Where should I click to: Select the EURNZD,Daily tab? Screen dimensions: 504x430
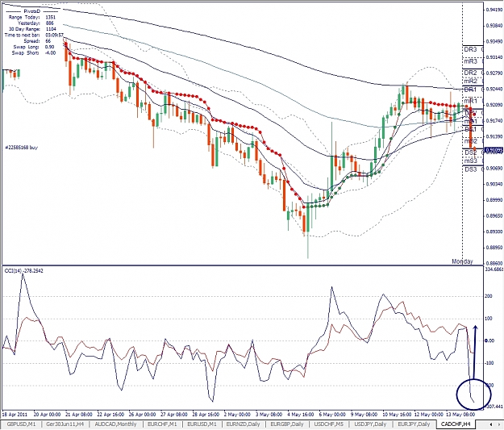[x=243, y=424]
